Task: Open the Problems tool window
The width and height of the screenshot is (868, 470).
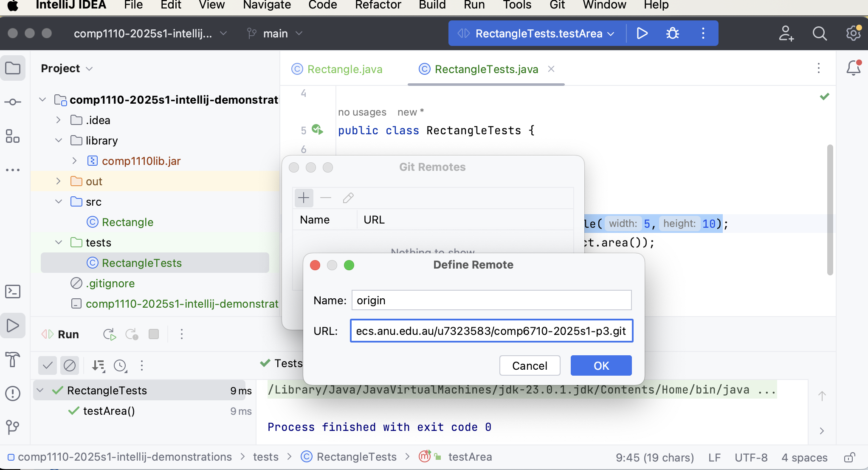Action: tap(13, 394)
